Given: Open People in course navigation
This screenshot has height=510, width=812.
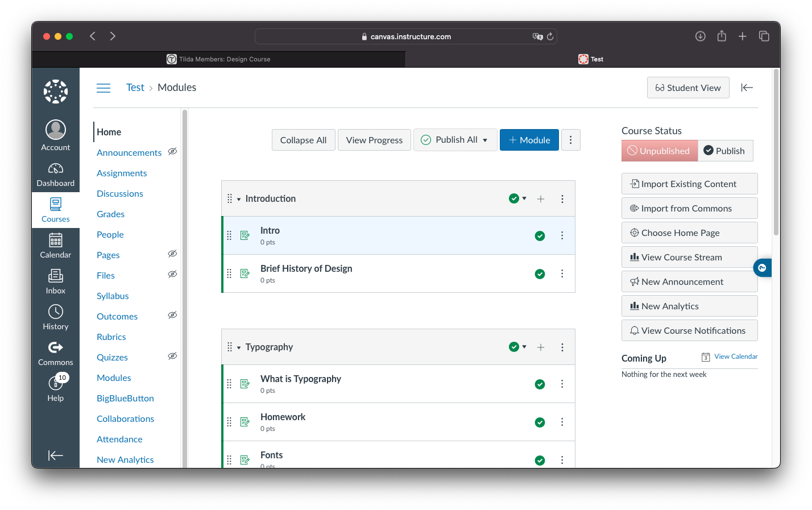Looking at the screenshot, I should click(110, 234).
